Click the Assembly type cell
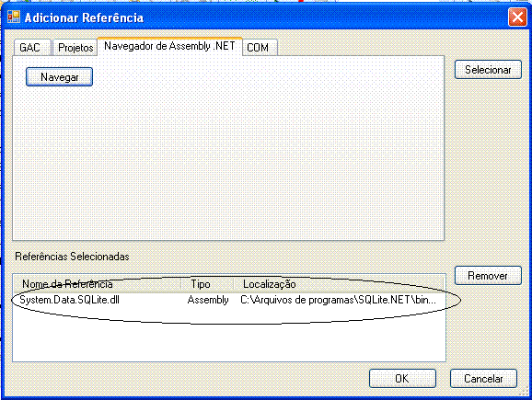The image size is (532, 400). pos(208,300)
